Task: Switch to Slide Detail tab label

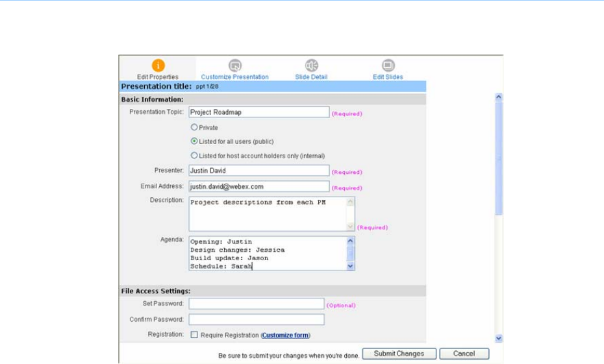Action: coord(311,77)
